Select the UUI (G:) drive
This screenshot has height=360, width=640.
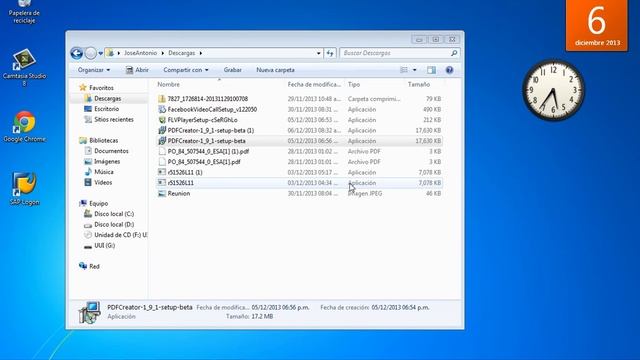tap(104, 246)
